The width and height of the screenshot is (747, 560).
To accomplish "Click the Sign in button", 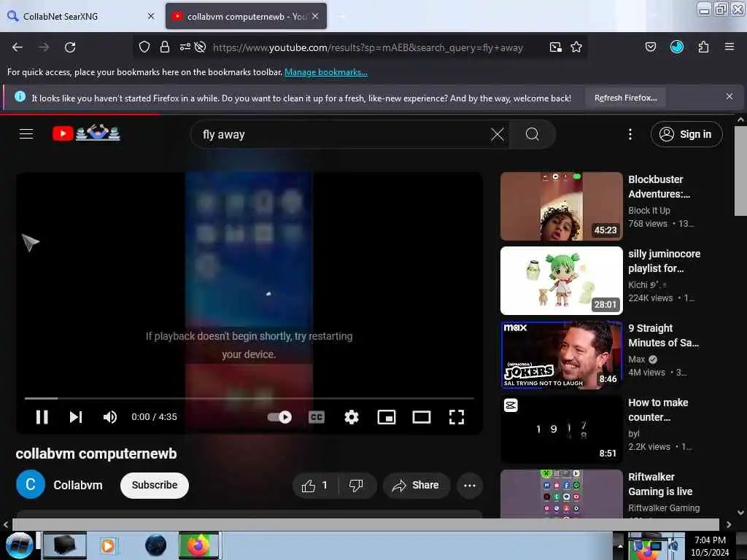I will (686, 134).
